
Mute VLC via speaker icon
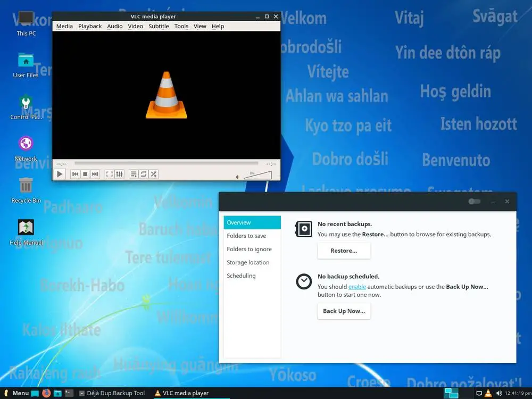237,177
